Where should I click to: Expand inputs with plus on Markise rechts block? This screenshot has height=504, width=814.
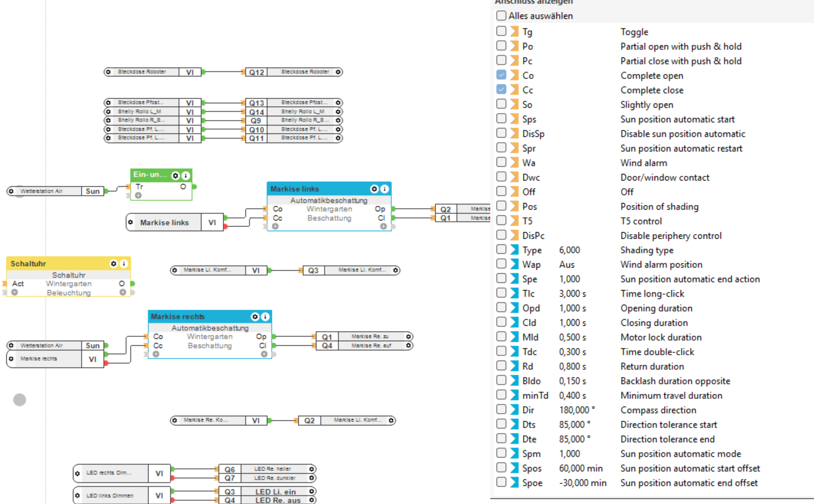click(x=156, y=354)
